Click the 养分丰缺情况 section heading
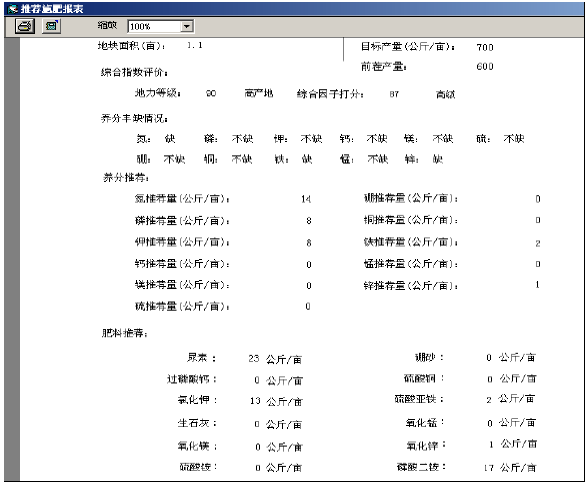This screenshot has width=588, height=486. click(x=134, y=118)
